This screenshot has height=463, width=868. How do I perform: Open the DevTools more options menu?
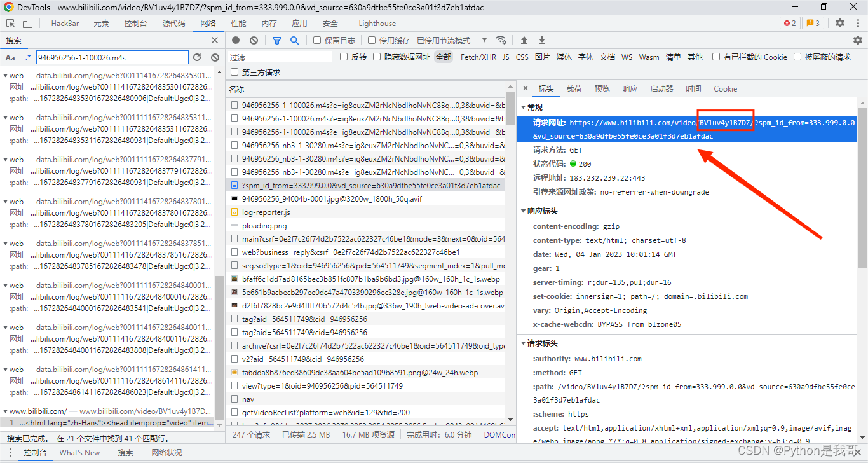tap(858, 23)
